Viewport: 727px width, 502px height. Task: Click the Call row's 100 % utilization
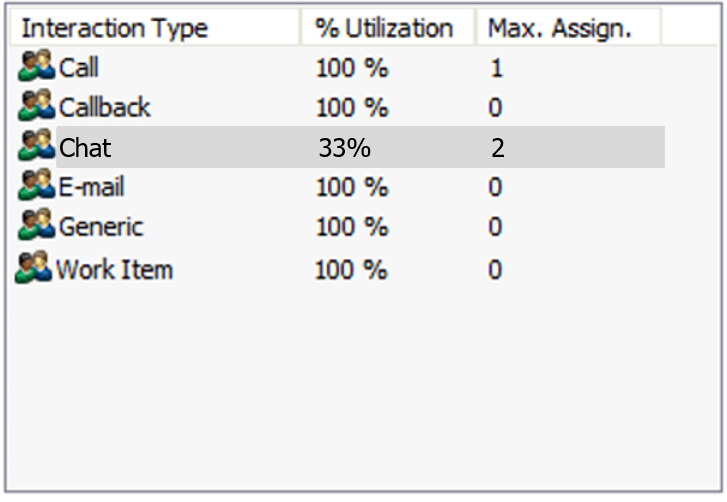coord(351,69)
